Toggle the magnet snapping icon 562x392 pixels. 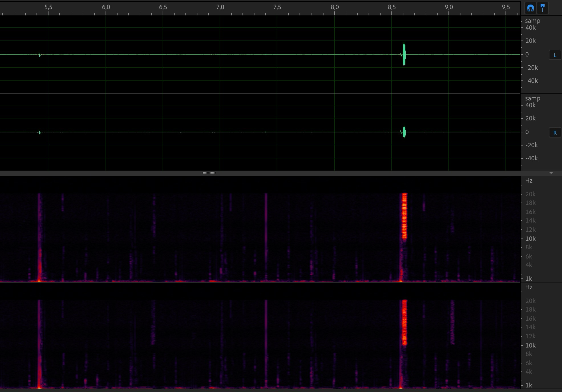pyautogui.click(x=530, y=8)
